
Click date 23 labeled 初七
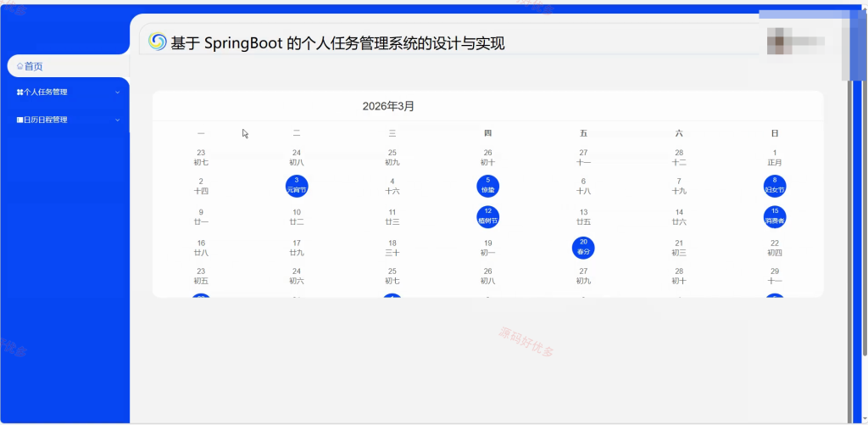tap(201, 158)
